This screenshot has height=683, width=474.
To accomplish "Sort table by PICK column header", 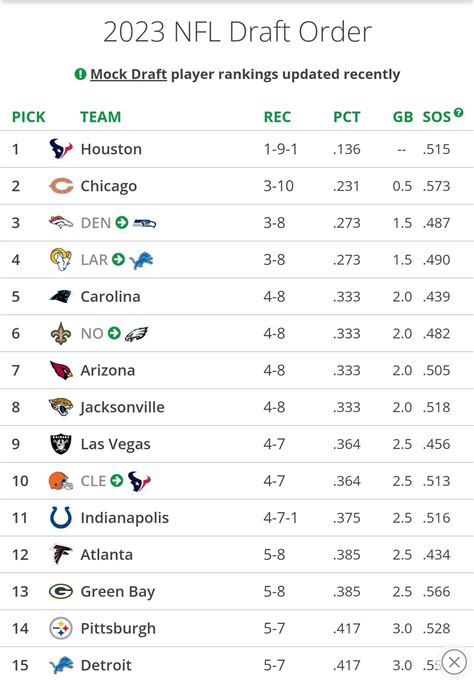I will (29, 117).
